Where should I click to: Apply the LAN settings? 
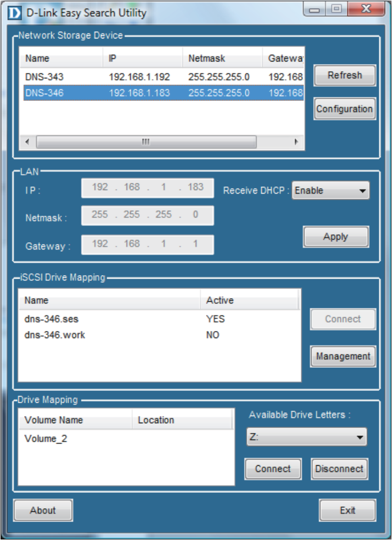coord(336,237)
